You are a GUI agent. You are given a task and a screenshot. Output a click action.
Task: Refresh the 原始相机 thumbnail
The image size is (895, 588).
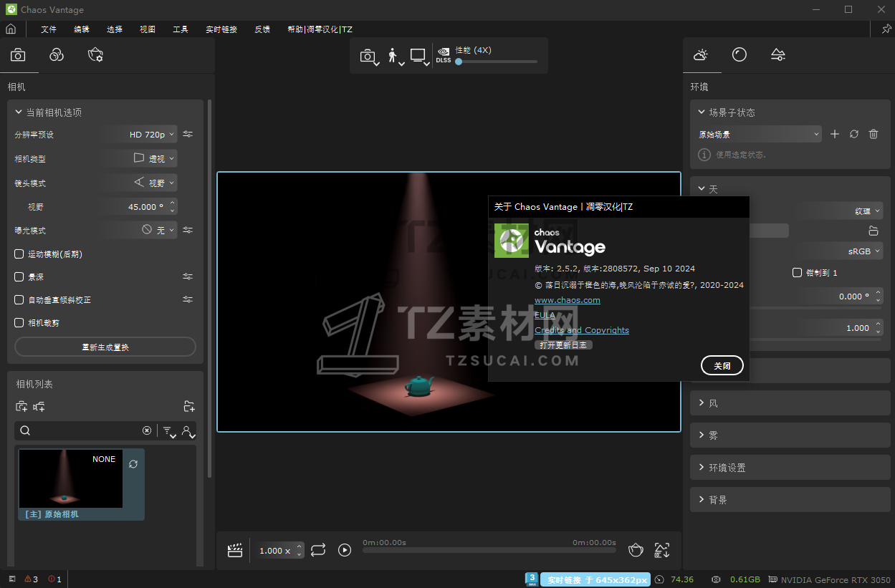133,464
